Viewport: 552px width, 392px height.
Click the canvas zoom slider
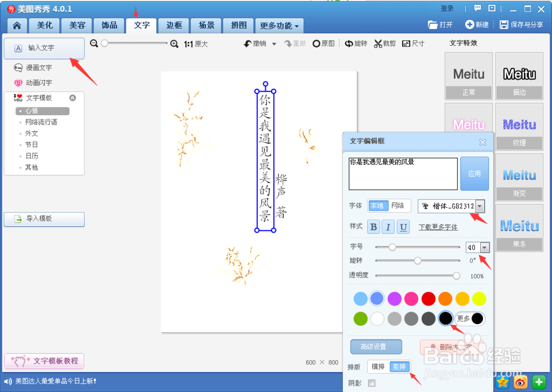point(135,43)
